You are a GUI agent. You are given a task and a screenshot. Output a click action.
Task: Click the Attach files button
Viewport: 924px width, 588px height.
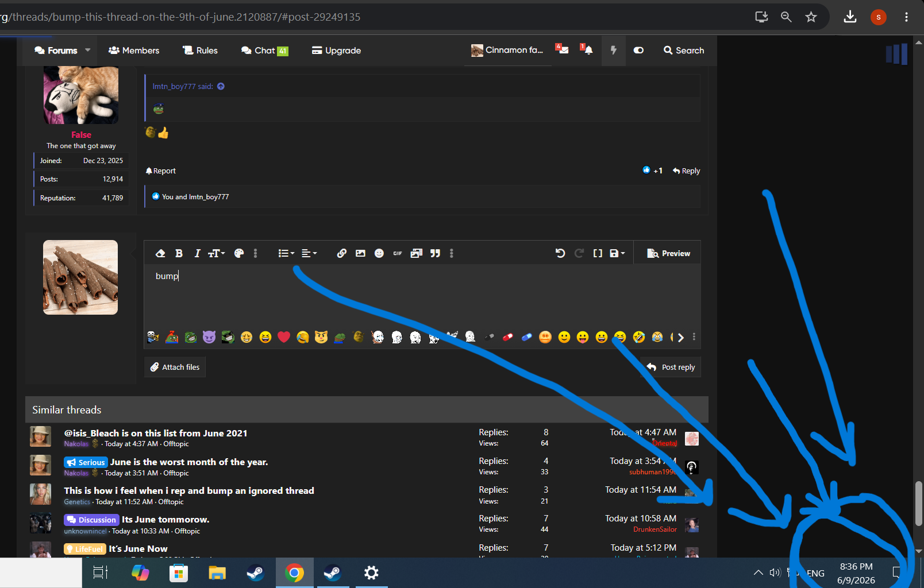click(175, 367)
